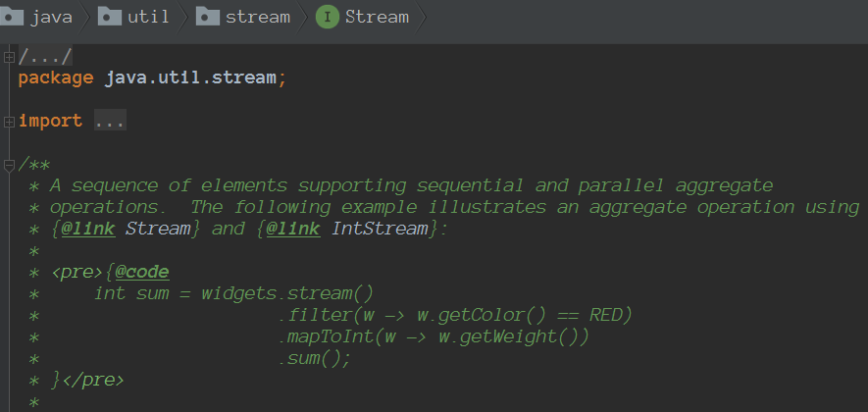Expand the import statements fold marker
The width and height of the screenshot is (868, 412).
point(10,122)
